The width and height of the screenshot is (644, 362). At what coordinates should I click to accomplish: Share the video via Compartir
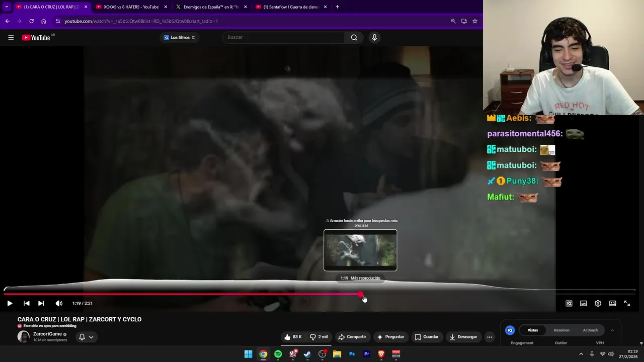tap(352, 337)
